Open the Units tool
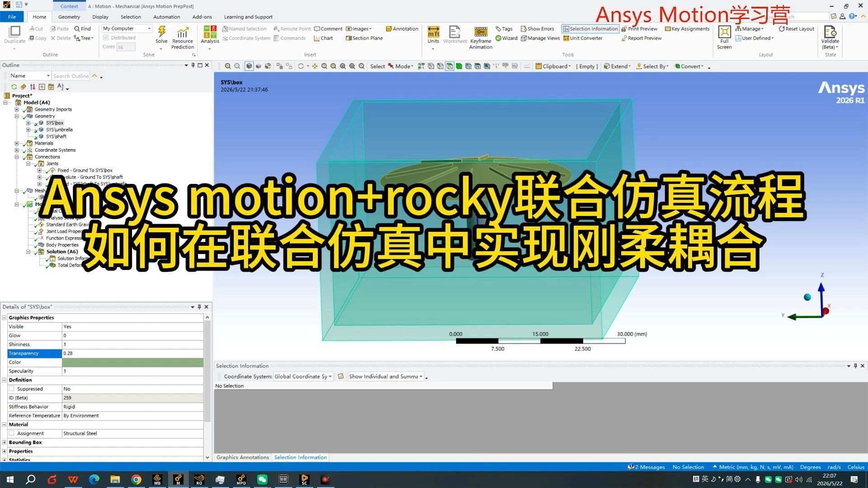This screenshot has height=488, width=868. click(433, 35)
